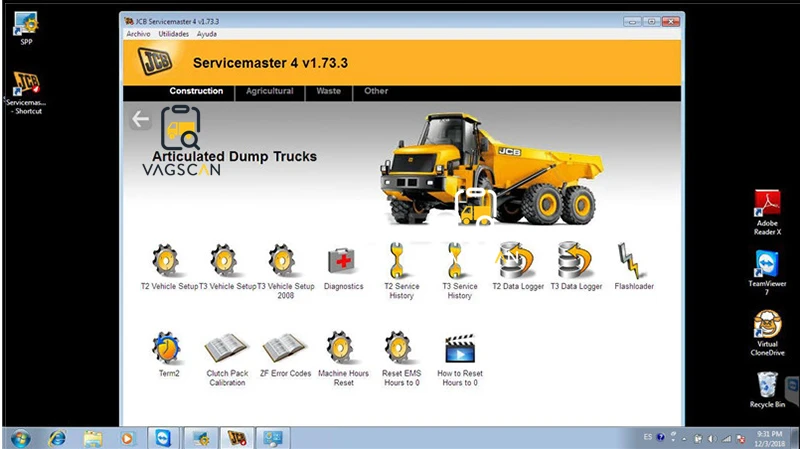Open the Utilidades menu

tap(173, 34)
